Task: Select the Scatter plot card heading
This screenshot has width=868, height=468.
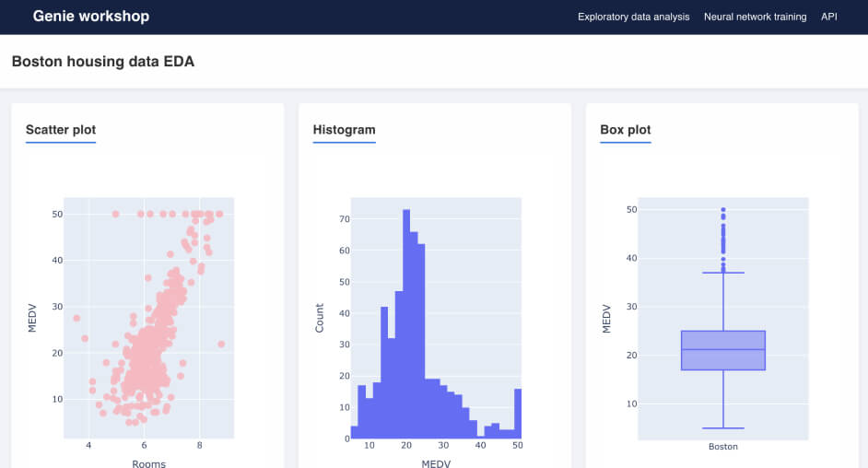Action: 61,130
